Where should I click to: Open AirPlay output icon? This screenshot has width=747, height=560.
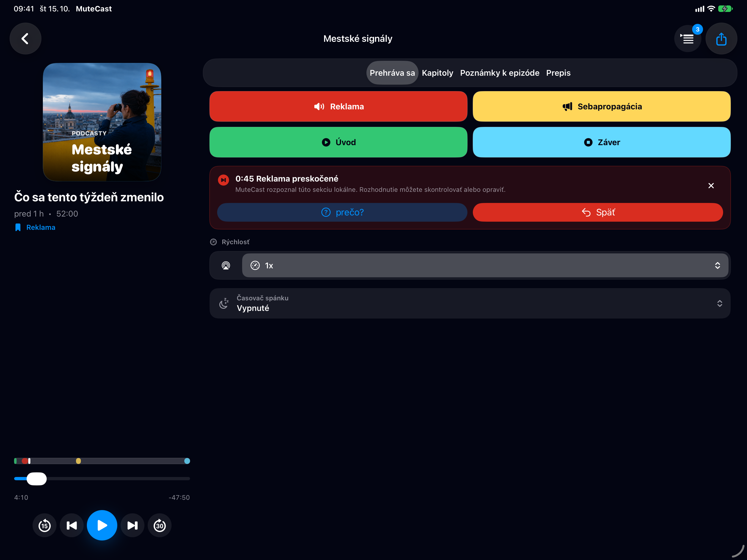click(226, 265)
